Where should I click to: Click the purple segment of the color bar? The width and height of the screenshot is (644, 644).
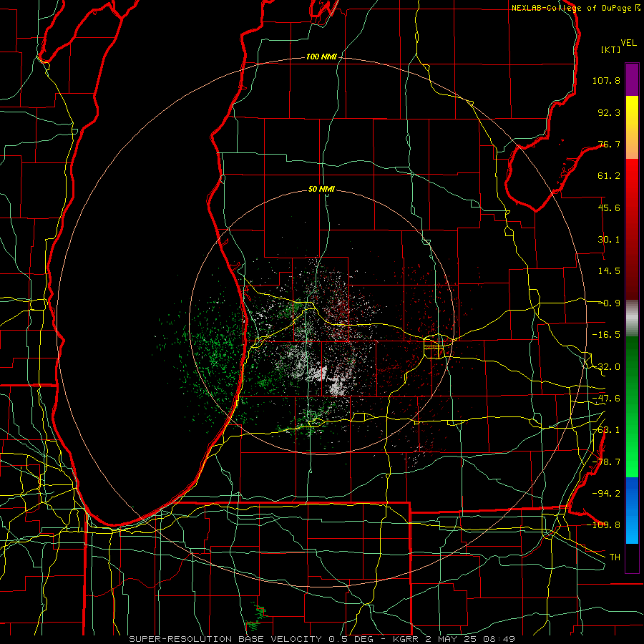tap(632, 79)
